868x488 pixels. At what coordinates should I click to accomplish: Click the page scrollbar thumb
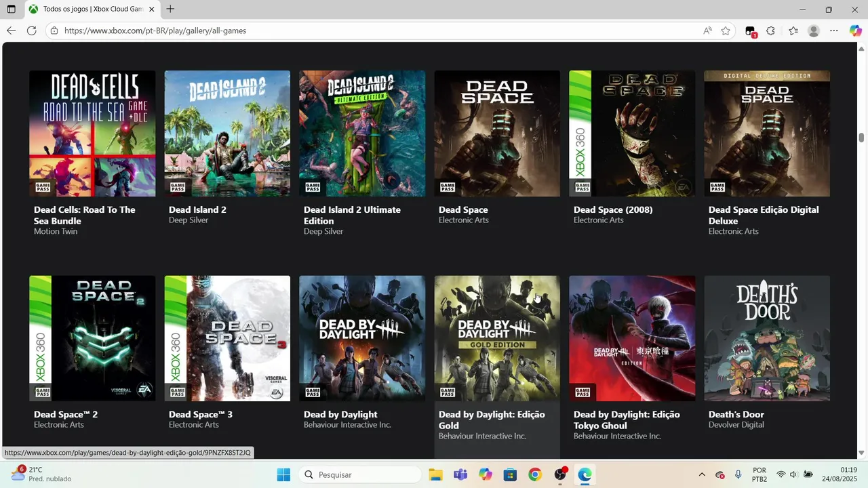862,138
